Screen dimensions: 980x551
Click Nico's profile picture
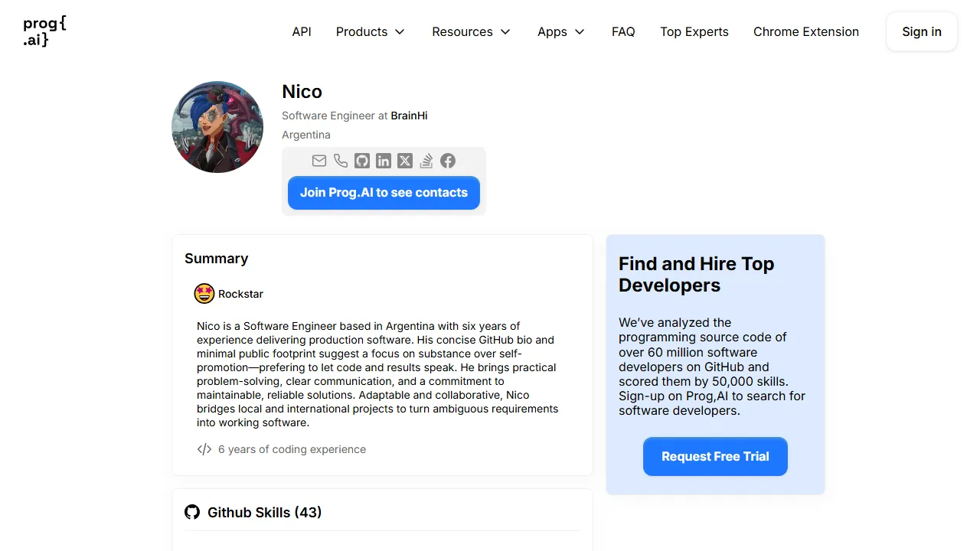(x=217, y=127)
